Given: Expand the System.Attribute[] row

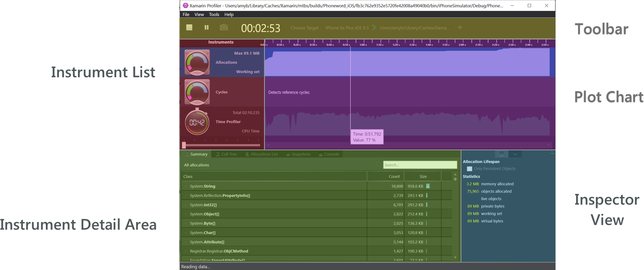Looking at the screenshot, I should 186,242.
